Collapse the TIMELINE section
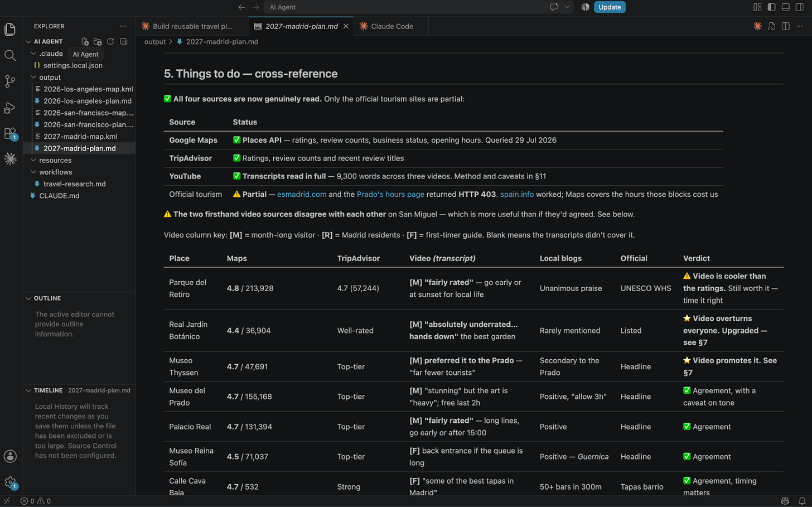 (29, 390)
